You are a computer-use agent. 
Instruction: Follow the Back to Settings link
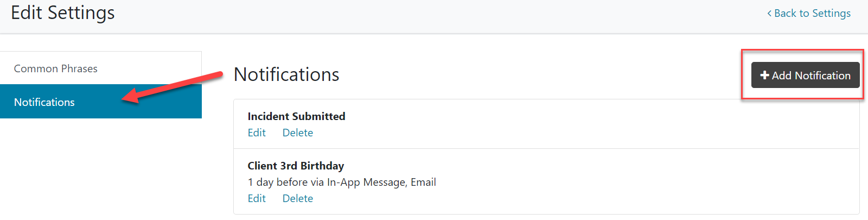812,14
